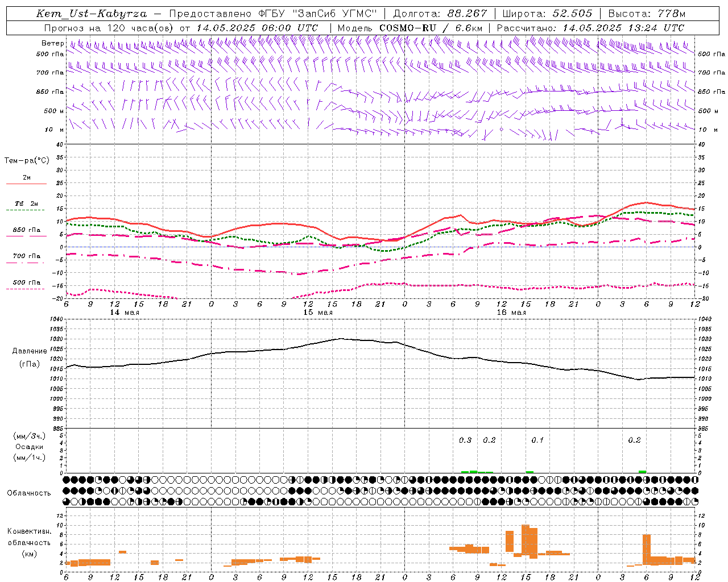728x582 pixels.
Task: Click the 15 мая date label
Action: (x=318, y=313)
